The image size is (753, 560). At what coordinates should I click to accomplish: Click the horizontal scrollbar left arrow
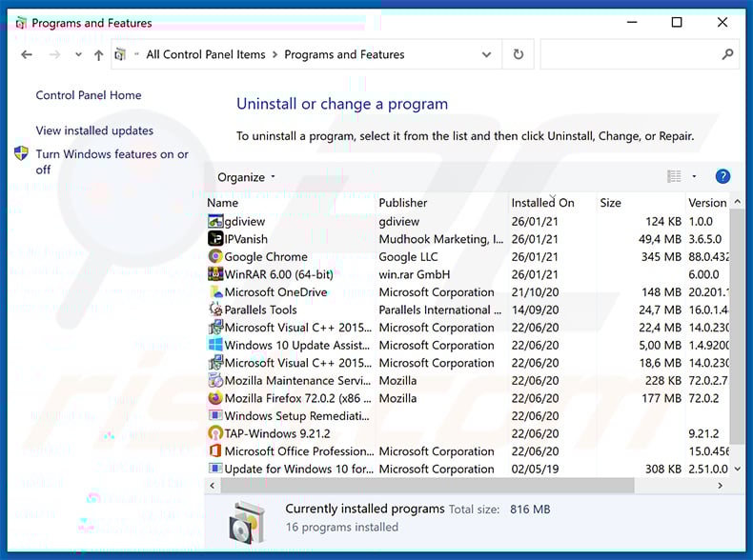[x=213, y=485]
